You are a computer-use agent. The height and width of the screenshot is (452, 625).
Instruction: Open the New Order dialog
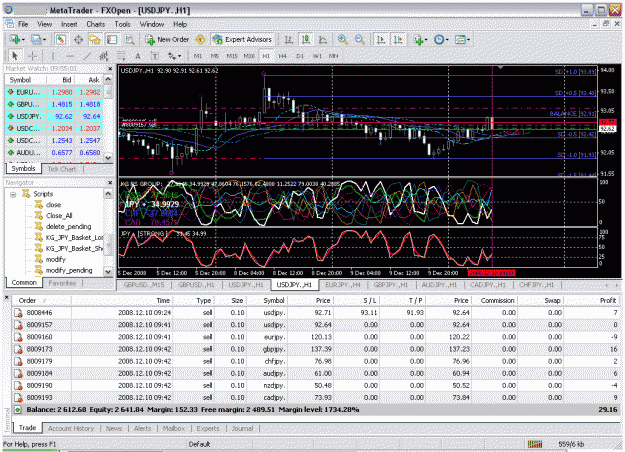click(x=167, y=39)
